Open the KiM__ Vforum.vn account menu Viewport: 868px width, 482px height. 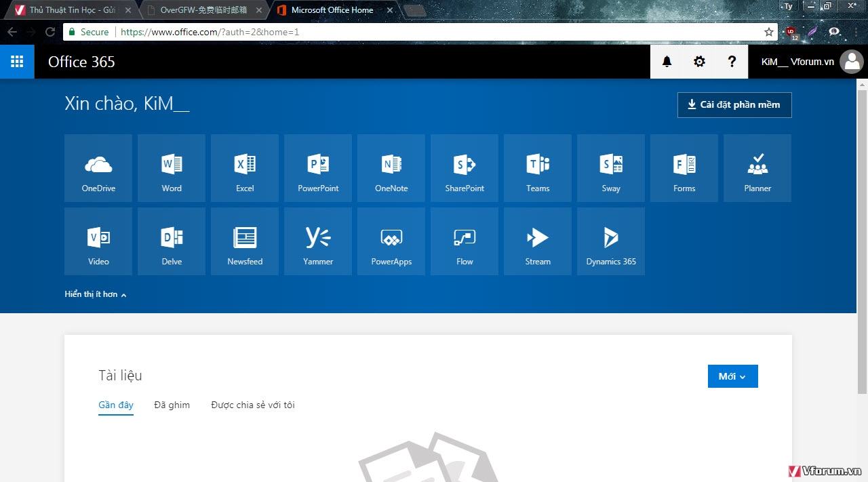click(807, 62)
